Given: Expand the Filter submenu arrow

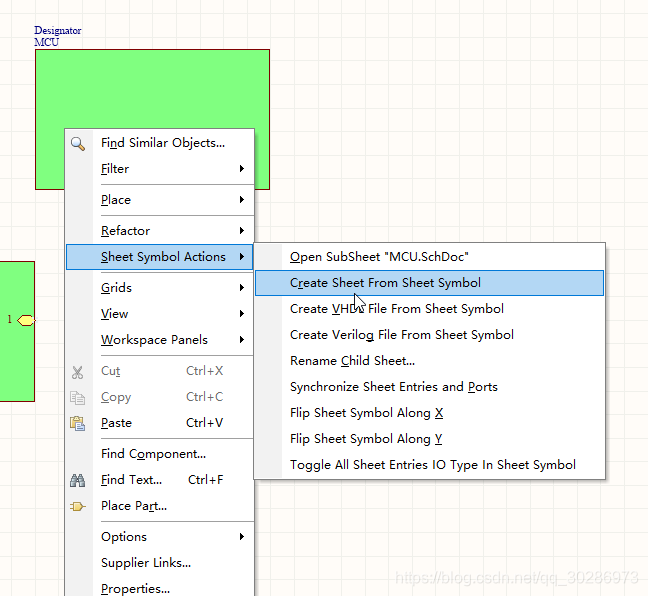Looking at the screenshot, I should pos(242,169).
